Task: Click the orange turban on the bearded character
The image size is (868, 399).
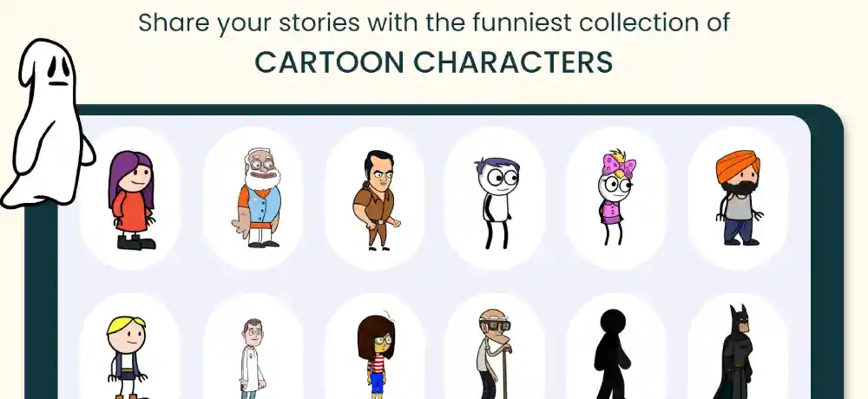Action: [x=738, y=166]
